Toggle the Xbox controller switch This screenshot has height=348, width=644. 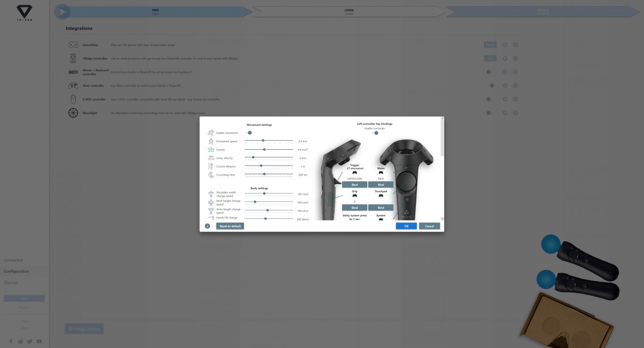[x=492, y=86]
